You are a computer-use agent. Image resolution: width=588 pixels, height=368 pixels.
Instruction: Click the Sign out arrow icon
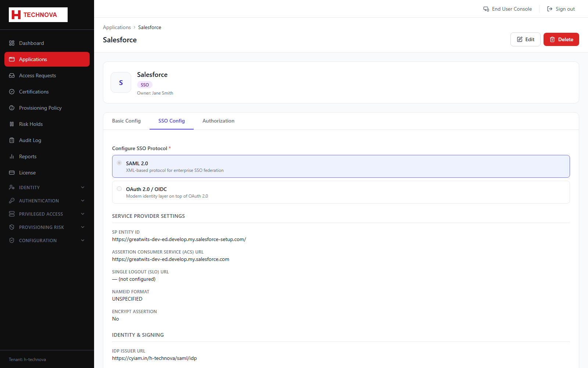pyautogui.click(x=550, y=9)
